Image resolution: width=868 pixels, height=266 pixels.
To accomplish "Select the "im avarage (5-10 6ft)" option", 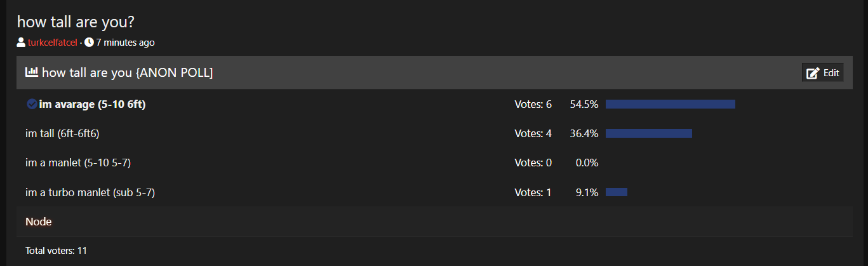I will (92, 104).
